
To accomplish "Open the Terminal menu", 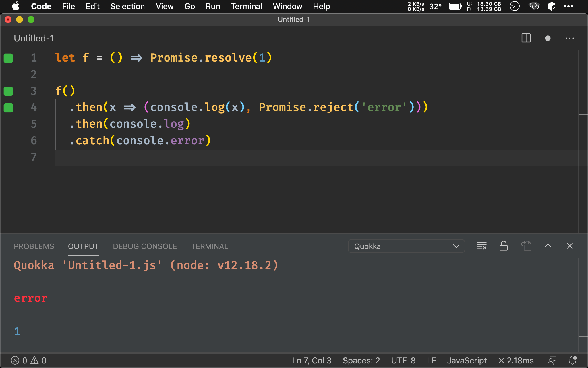I will 246,6.
